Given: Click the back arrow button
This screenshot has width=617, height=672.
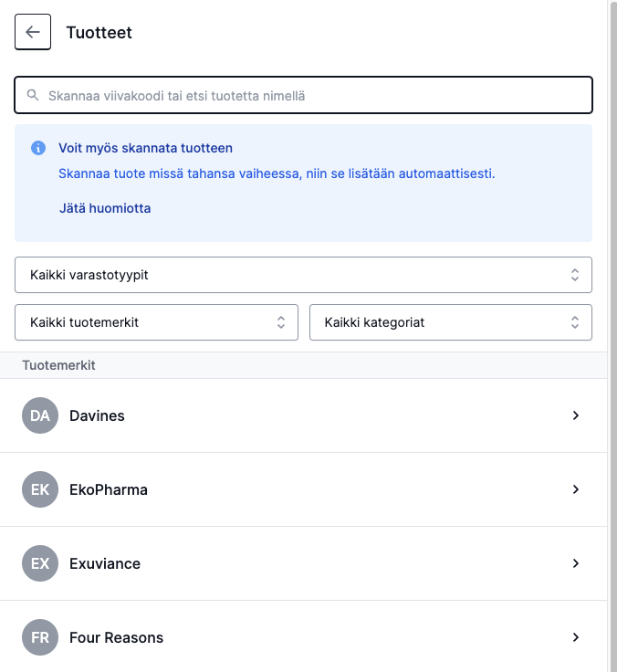Looking at the screenshot, I should click(33, 32).
